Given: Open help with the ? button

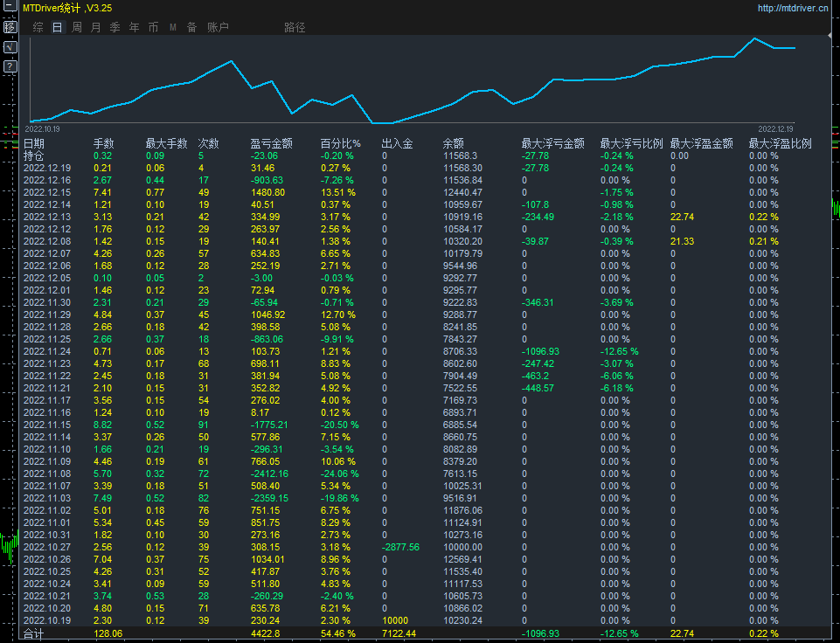Looking at the screenshot, I should coord(10,67).
